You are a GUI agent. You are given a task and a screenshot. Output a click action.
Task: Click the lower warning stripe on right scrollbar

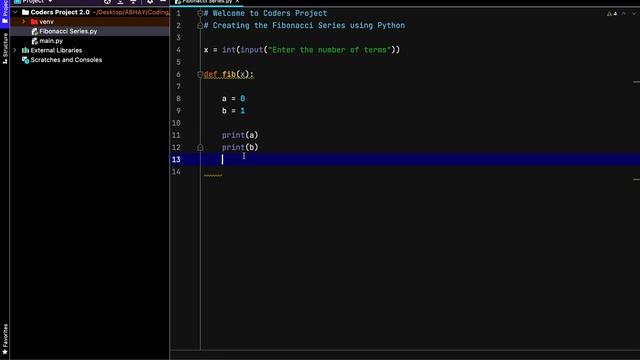[x=636, y=179]
